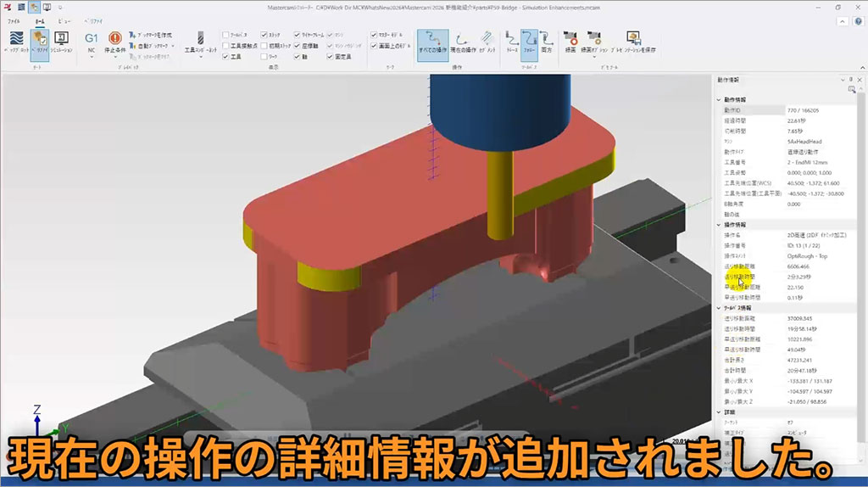Image resolution: width=868 pixels, height=487 pixels.
Task: Click the G1 NC icon
Action: coord(92,42)
